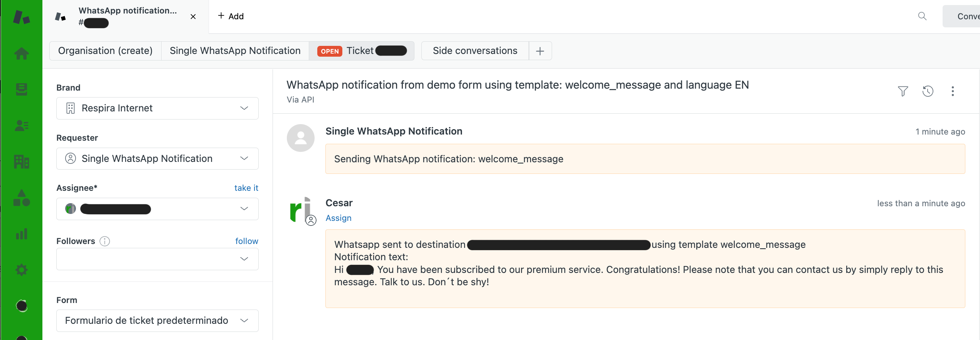Expand the Brand dropdown Respira Internet
Viewport: 980px width, 340px height.
[x=157, y=108]
